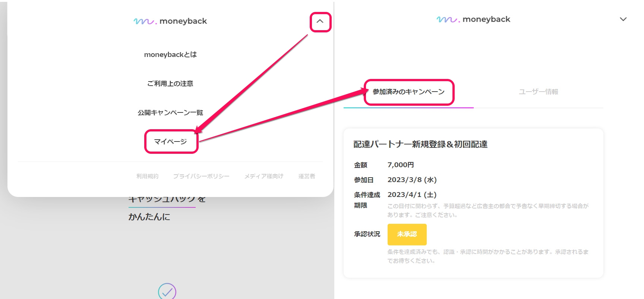Open the 'メディア様向け' footer link
The height and width of the screenshot is (299, 644).
(x=264, y=176)
